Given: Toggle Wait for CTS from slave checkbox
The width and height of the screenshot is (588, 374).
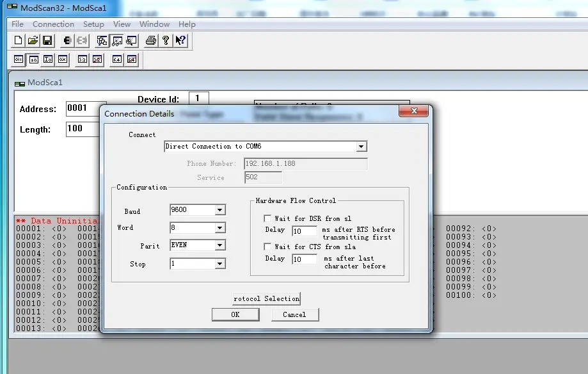Looking at the screenshot, I should [267, 247].
